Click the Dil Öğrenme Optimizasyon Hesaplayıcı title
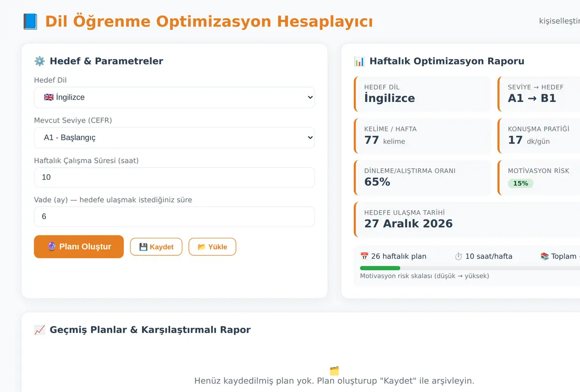 (x=209, y=22)
